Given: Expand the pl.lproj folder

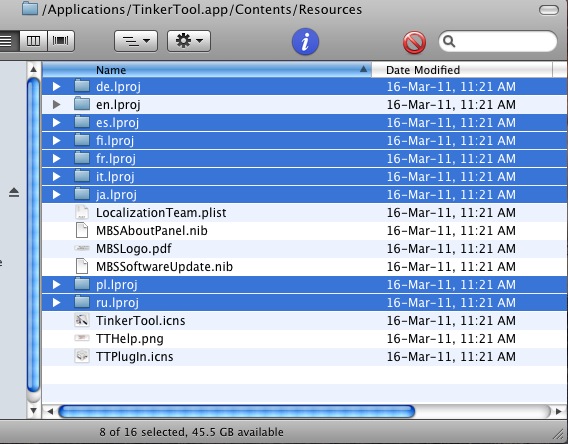Looking at the screenshot, I should (56, 284).
